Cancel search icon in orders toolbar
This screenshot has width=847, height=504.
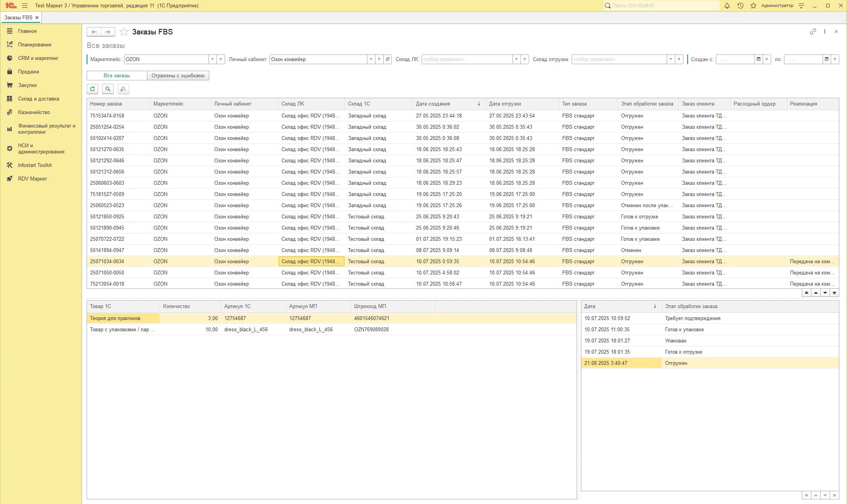click(x=123, y=89)
